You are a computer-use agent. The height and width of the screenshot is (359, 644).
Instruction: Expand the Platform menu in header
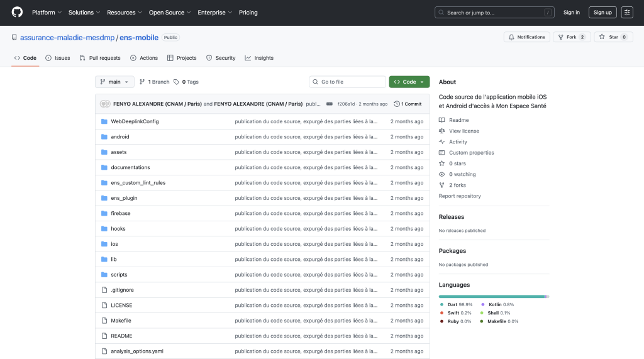(47, 13)
